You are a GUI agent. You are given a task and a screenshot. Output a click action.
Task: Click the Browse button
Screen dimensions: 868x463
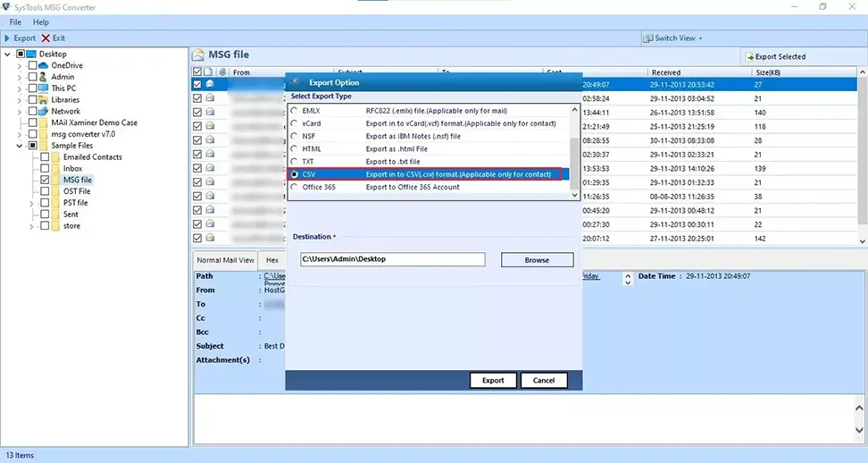(x=537, y=260)
